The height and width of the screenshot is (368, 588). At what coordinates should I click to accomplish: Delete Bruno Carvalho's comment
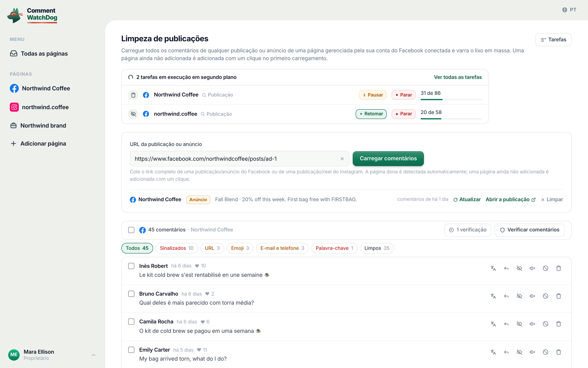559,296
